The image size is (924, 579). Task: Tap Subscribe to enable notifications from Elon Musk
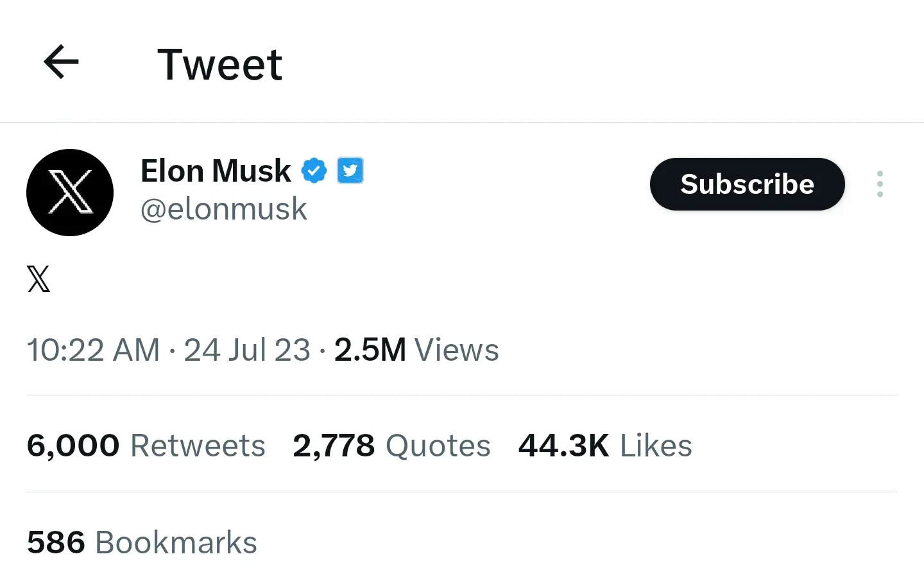pyautogui.click(x=747, y=184)
